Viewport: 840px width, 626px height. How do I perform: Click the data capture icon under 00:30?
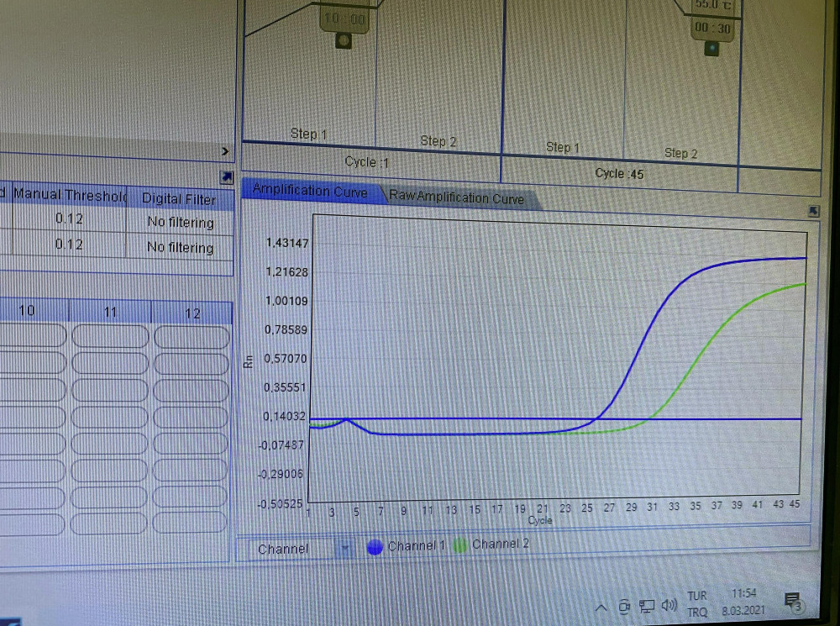[x=711, y=49]
